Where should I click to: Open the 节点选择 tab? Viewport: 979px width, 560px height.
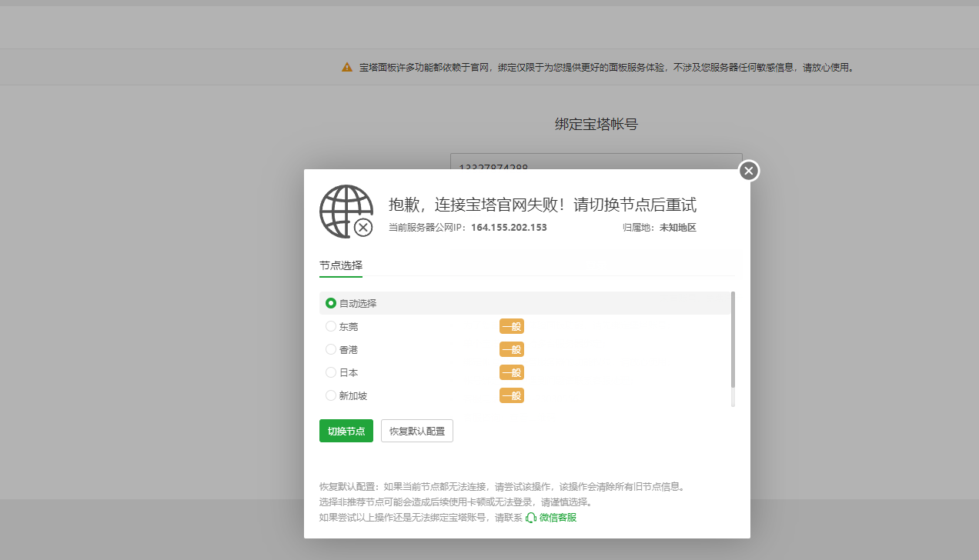click(x=341, y=265)
